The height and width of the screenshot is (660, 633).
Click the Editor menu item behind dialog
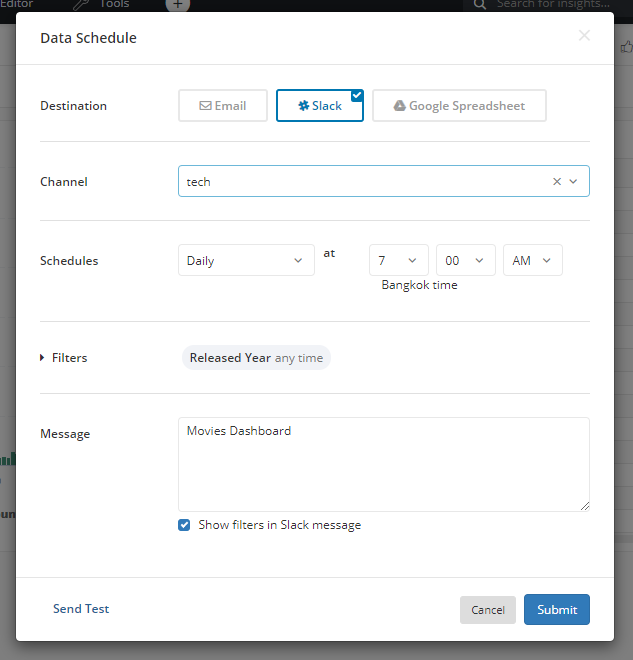16,4
